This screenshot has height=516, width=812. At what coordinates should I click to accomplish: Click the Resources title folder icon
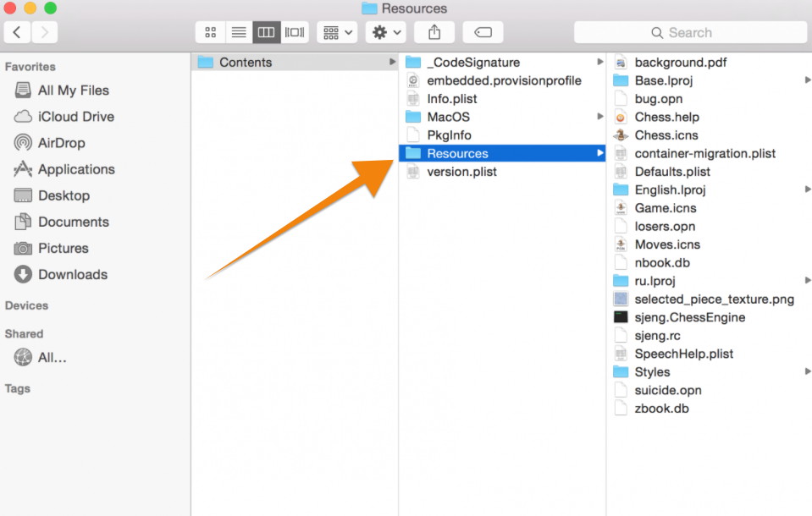click(x=369, y=8)
